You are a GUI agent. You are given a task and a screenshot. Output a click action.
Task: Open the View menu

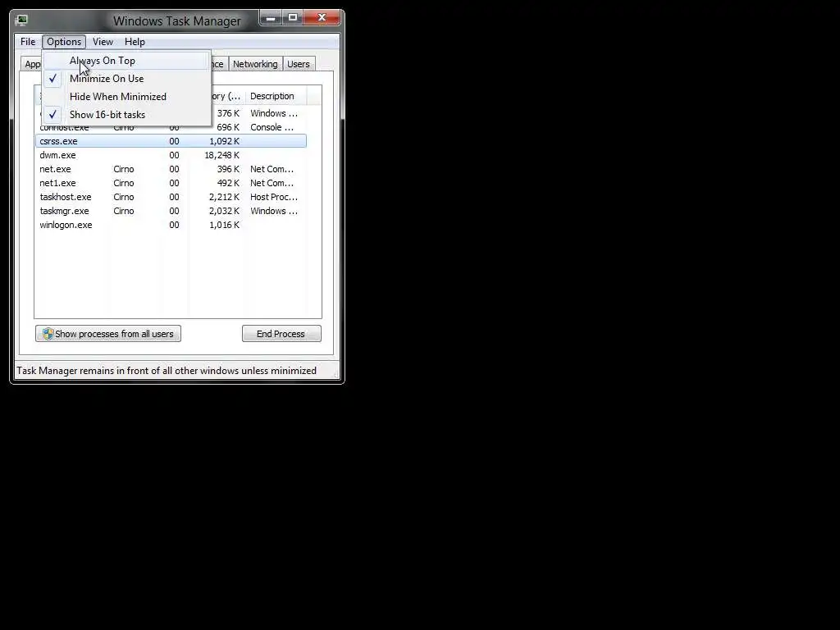click(103, 42)
